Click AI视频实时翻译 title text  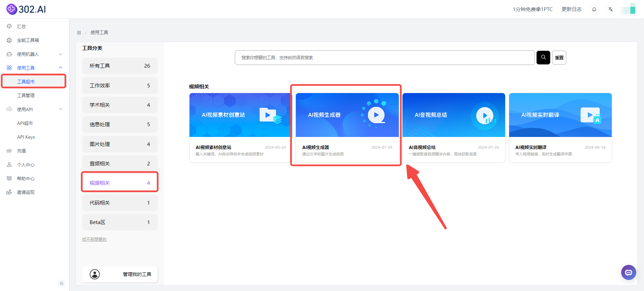click(x=531, y=147)
